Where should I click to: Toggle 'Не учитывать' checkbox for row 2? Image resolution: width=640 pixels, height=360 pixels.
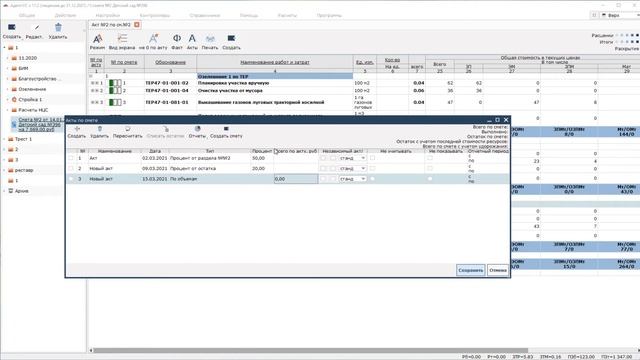point(372,168)
